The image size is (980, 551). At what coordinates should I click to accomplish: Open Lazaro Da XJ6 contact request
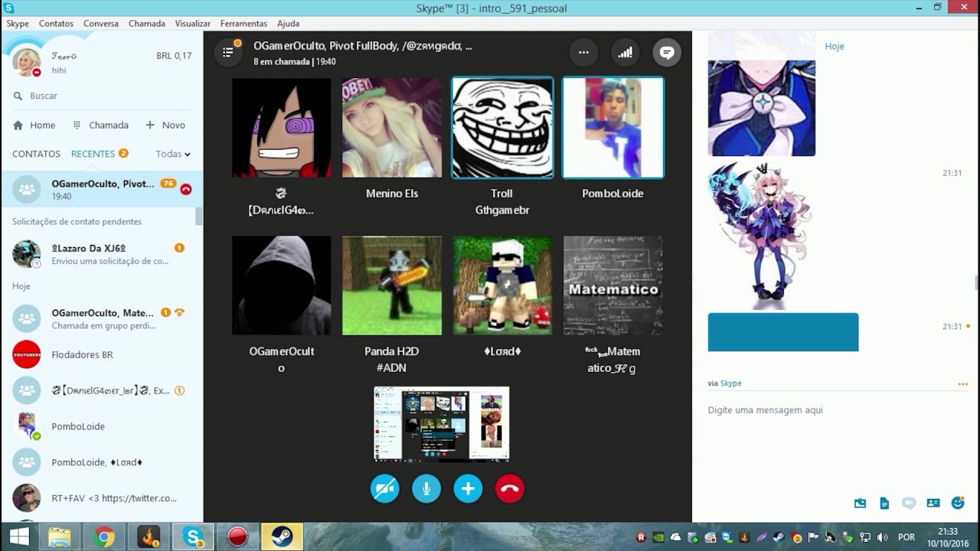click(101, 254)
